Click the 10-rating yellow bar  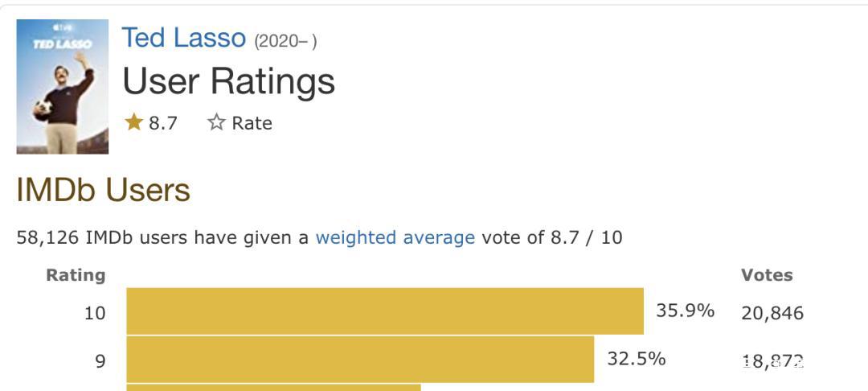click(x=384, y=311)
